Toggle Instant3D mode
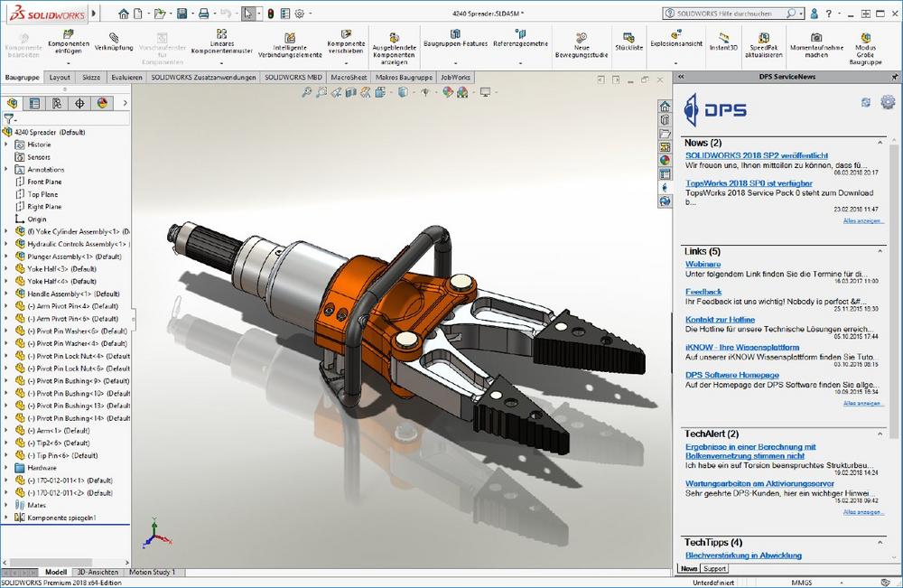The image size is (903, 588). pos(723,42)
